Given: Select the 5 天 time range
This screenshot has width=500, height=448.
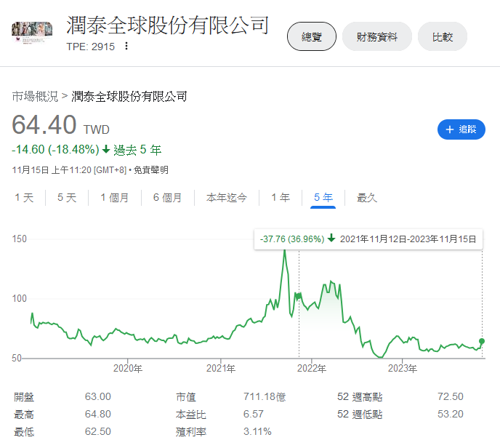Looking at the screenshot, I should click(67, 197).
